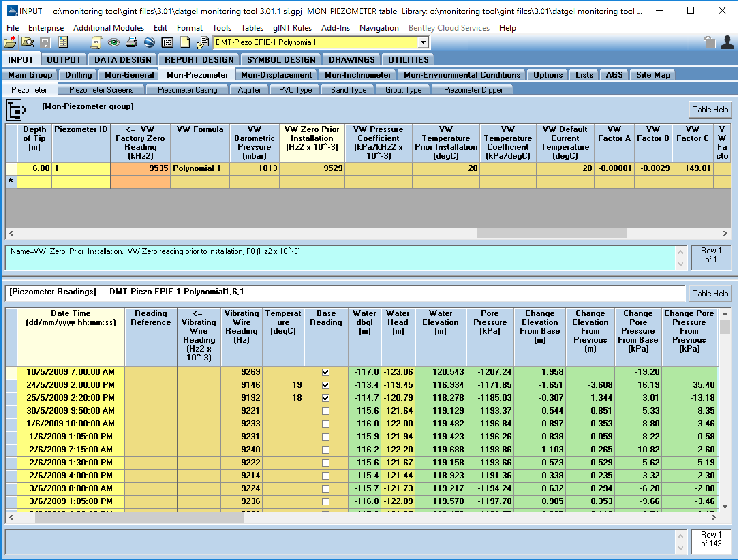Image resolution: width=738 pixels, height=560 pixels.
Task: Click the printer icon in toolbar
Action: (132, 42)
